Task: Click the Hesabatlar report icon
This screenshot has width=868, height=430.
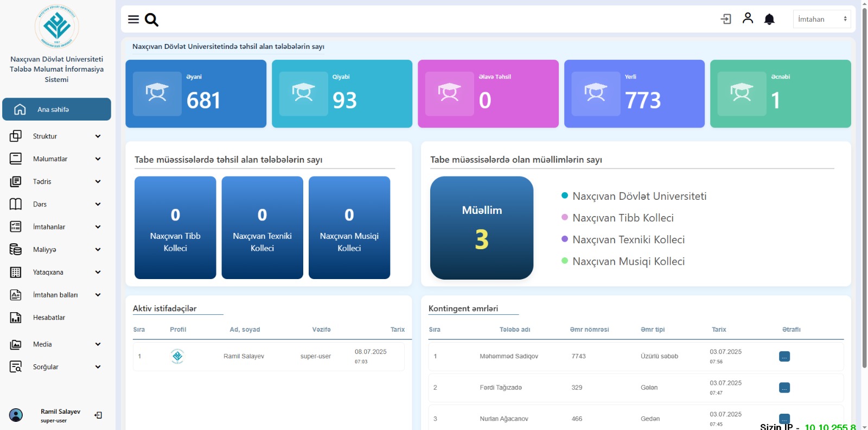Action: coord(16,318)
